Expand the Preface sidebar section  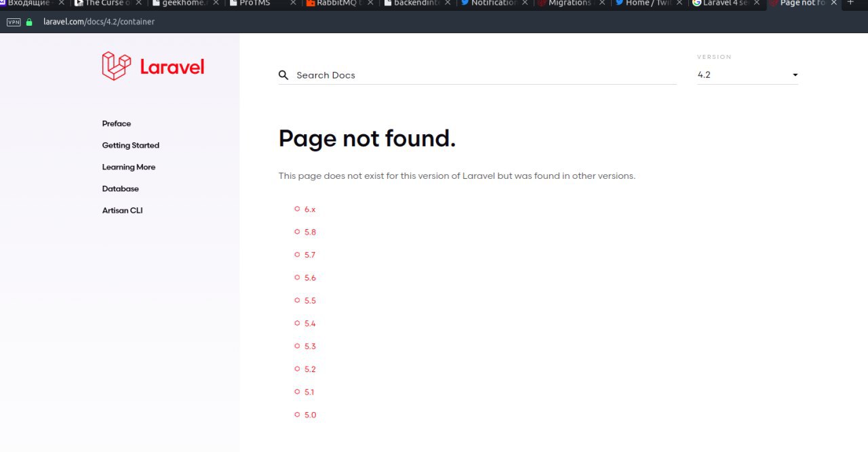pos(117,123)
